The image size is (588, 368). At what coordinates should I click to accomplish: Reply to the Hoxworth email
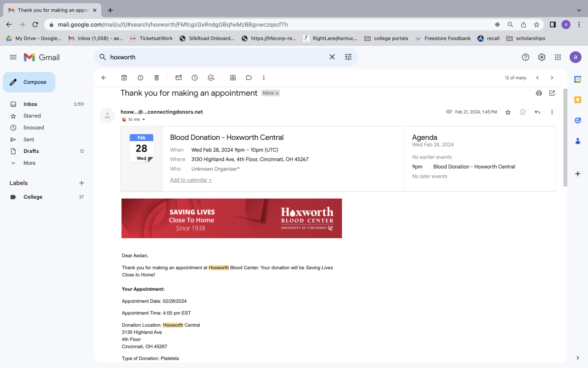point(537,112)
